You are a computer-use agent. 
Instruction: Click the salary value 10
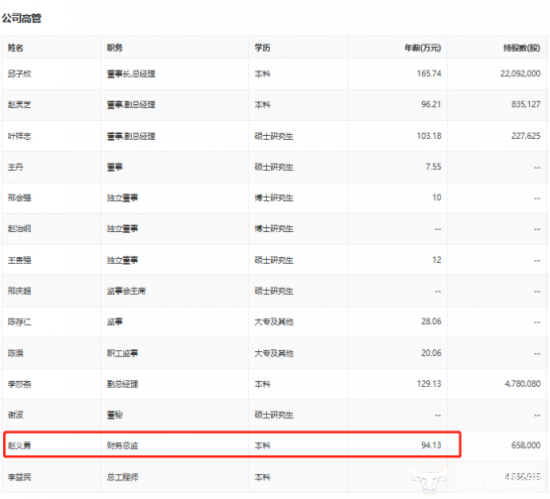437,197
